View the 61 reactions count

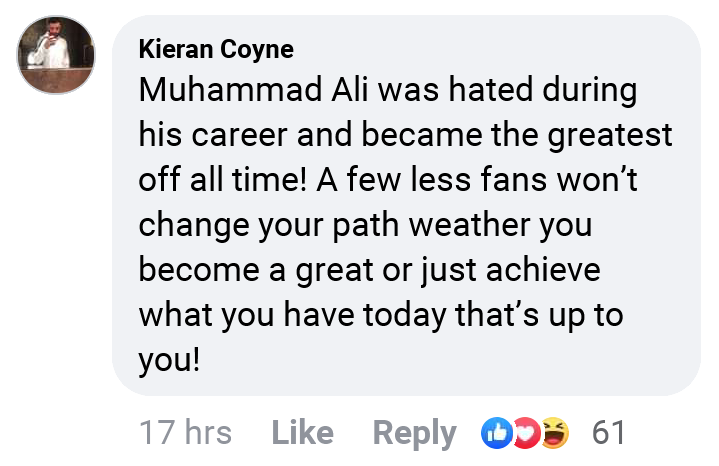pyautogui.click(x=609, y=432)
